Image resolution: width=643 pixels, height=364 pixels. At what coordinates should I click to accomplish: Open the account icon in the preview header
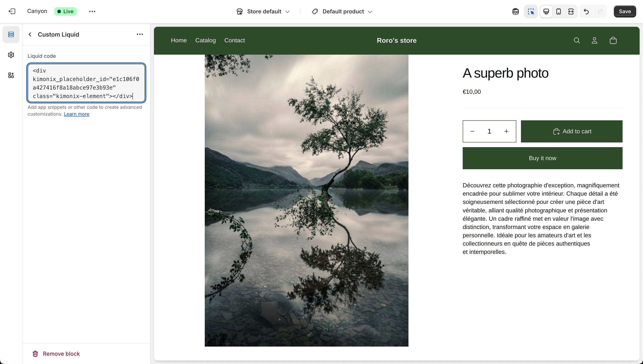(x=595, y=40)
